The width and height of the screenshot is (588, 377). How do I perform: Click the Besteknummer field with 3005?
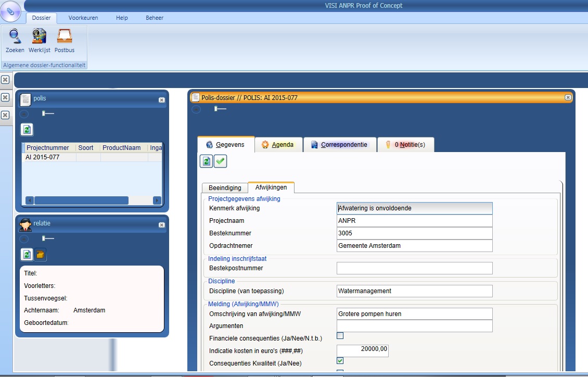pos(414,233)
